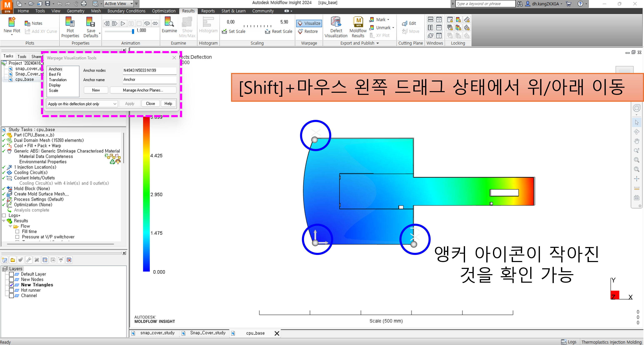Activate the pan hand tool
This screenshot has width=644, height=345.
pos(636,141)
